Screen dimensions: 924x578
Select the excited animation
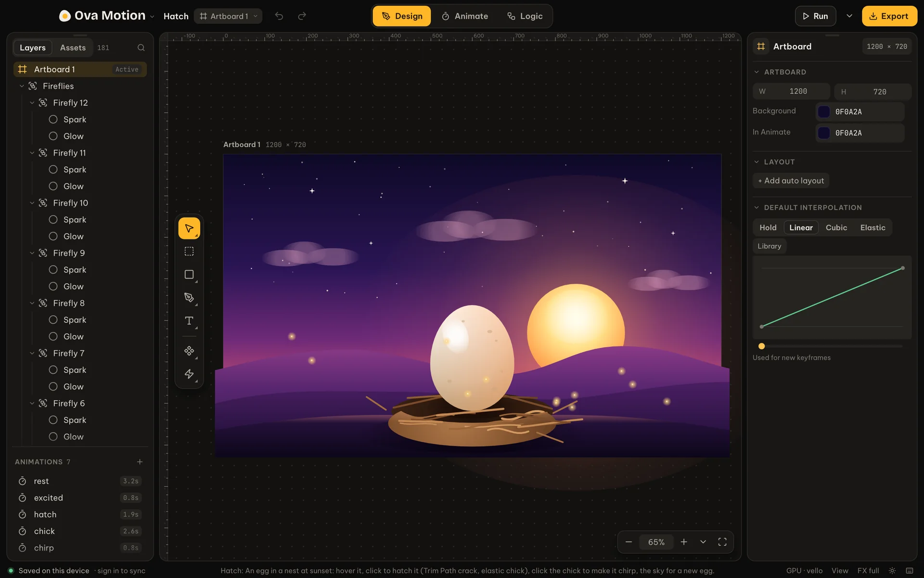(80, 498)
